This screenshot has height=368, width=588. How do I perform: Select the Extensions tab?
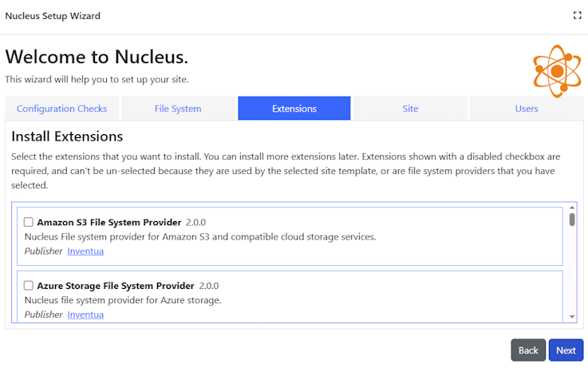click(x=294, y=109)
